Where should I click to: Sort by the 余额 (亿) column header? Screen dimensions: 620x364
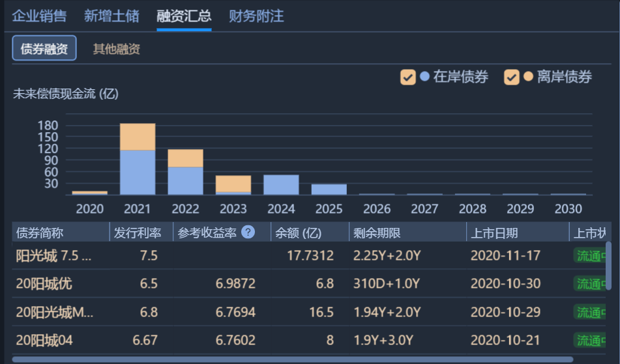pos(310,232)
